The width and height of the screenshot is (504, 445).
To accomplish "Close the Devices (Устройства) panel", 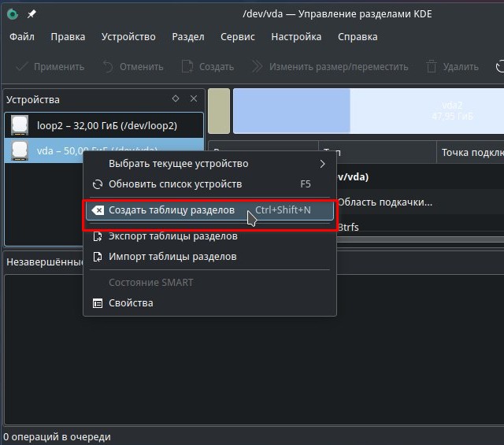I will [x=194, y=99].
